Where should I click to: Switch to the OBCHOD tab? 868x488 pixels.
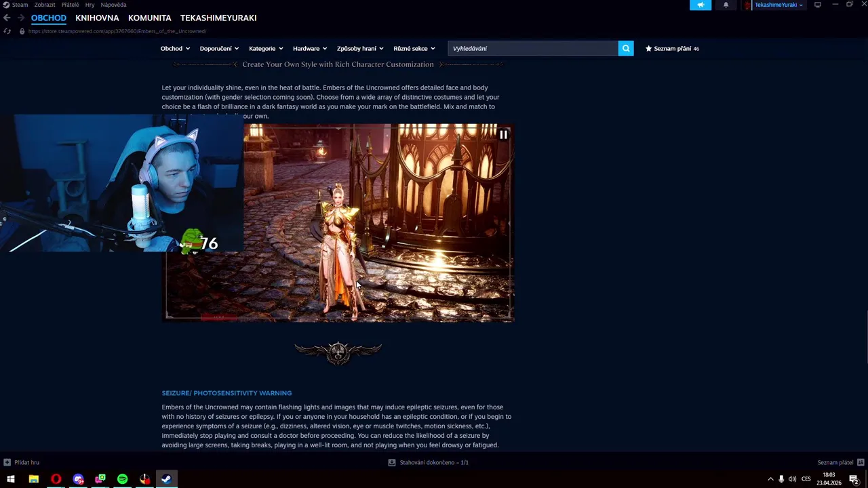[x=49, y=18]
